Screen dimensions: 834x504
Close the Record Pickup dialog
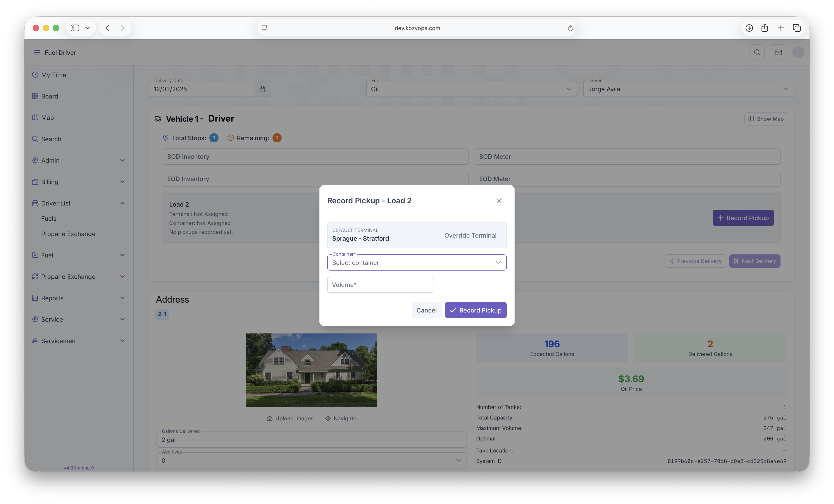tap(499, 201)
